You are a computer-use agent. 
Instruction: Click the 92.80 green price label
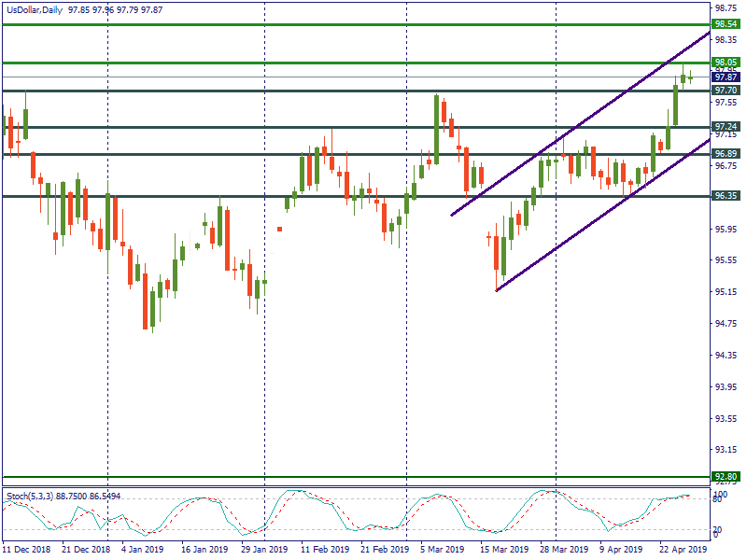point(726,477)
